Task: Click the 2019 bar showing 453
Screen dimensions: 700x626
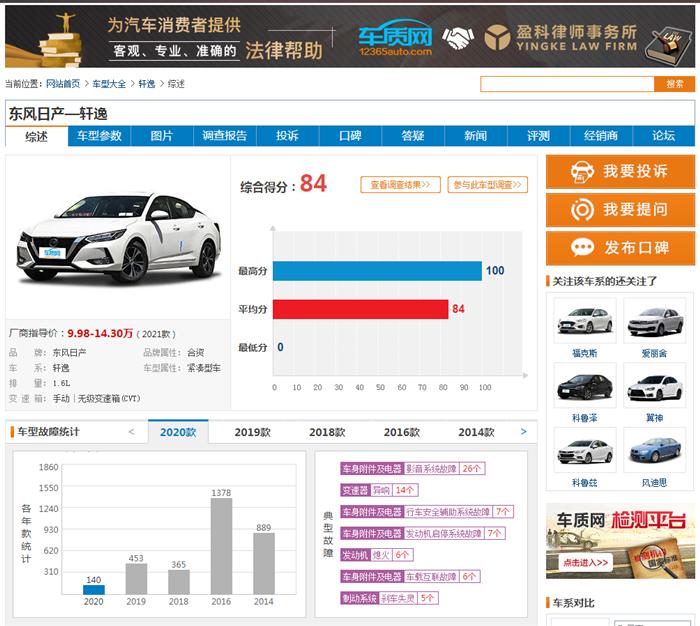Action: pos(136,579)
